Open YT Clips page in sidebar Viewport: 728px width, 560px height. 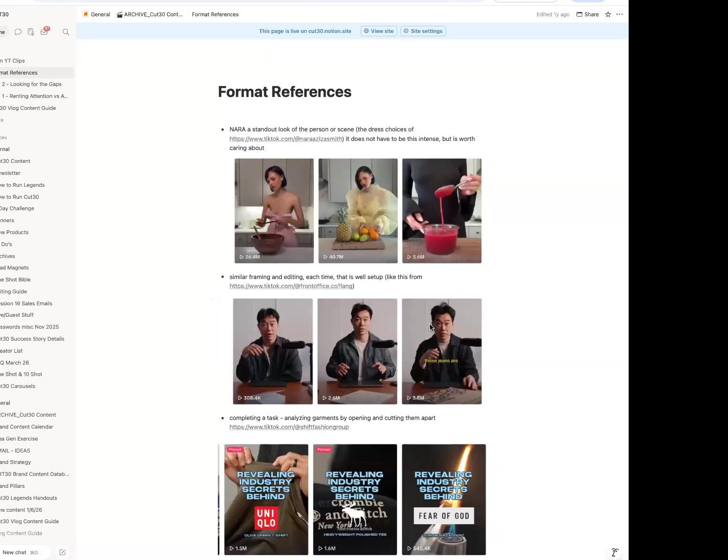coord(37,61)
